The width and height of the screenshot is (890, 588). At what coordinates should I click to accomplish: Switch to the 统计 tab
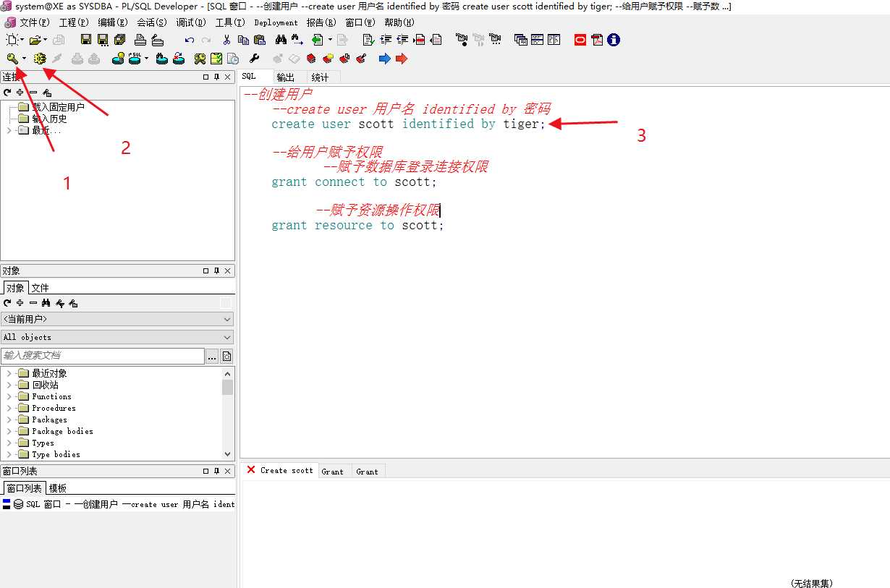coord(320,77)
